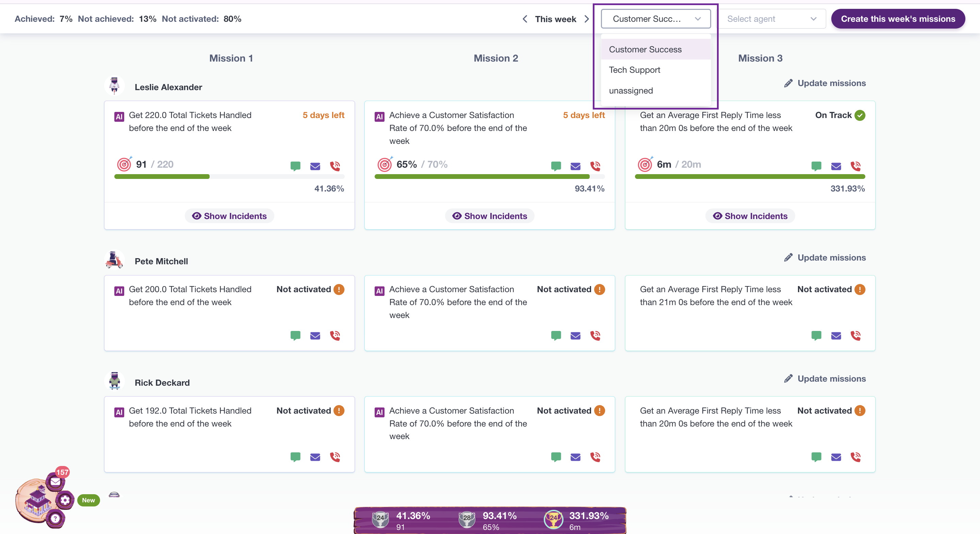
Task: Open the Select agent dropdown
Action: click(771, 19)
